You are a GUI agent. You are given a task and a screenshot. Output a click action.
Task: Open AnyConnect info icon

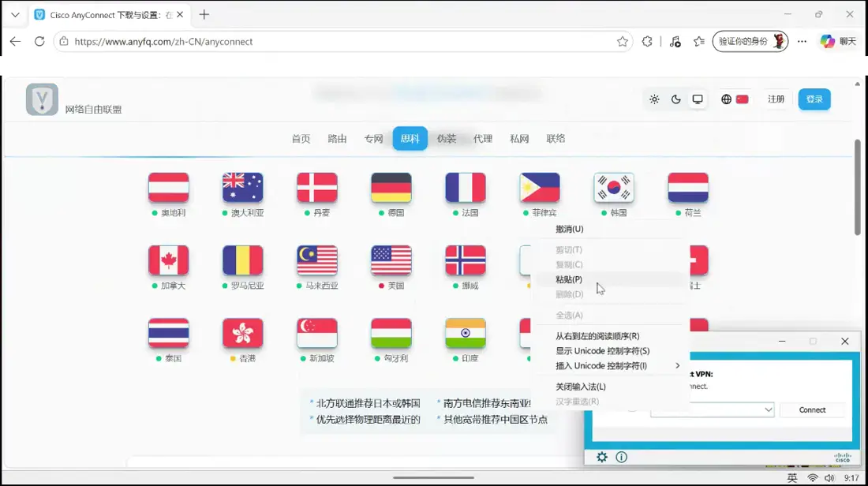(x=621, y=458)
